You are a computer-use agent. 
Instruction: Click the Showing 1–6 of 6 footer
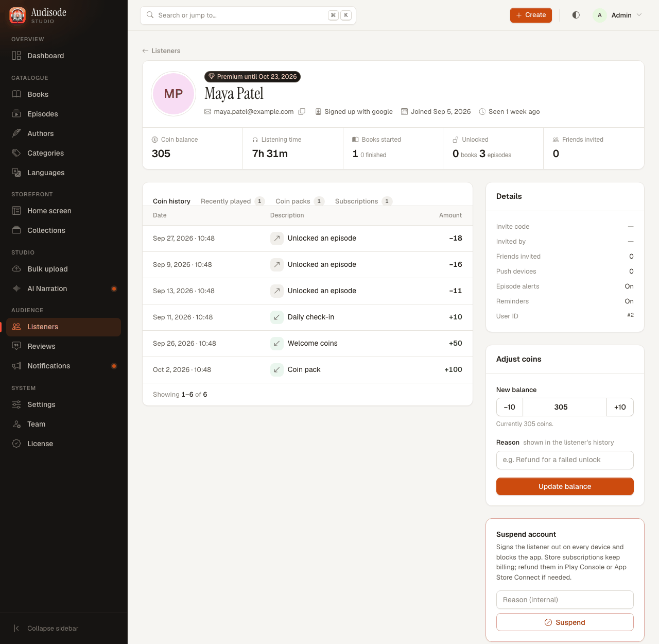[x=180, y=394]
